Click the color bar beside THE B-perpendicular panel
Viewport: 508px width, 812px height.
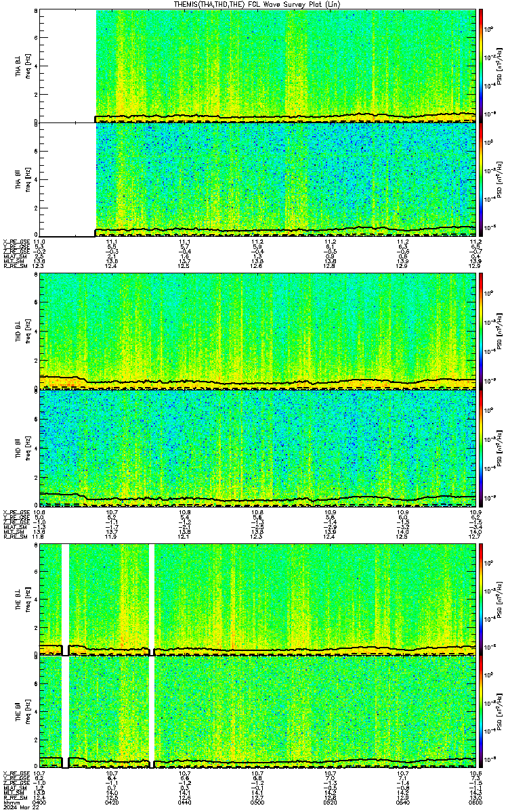pos(482,599)
